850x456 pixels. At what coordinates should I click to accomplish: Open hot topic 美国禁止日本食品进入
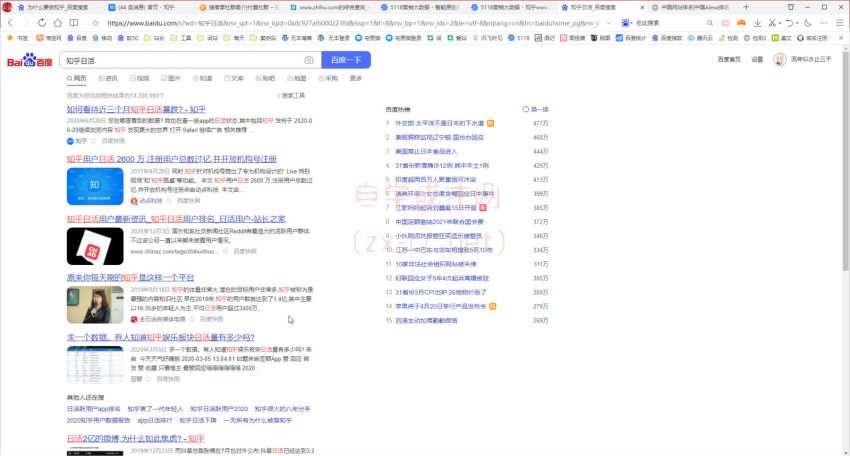tap(426, 151)
